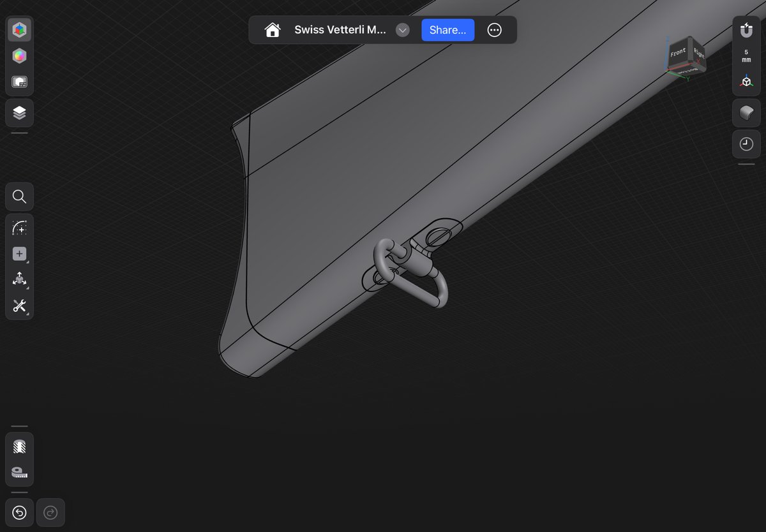
Task: Expand the project title chevron dropdown
Action: pos(402,30)
